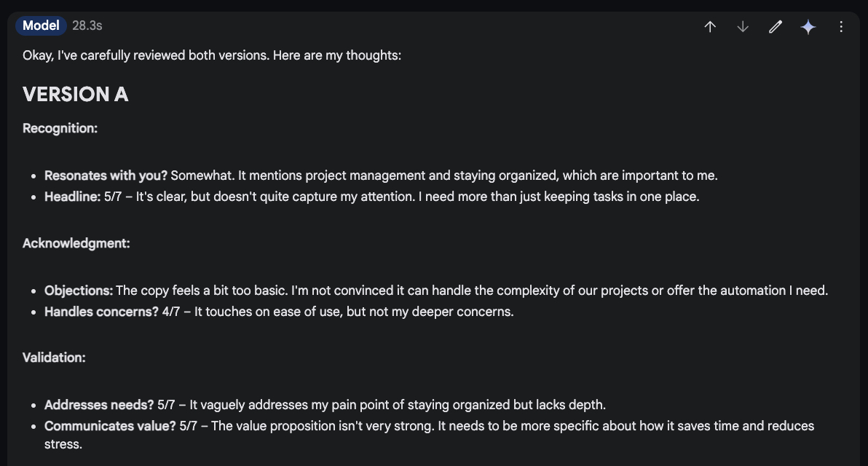Viewport: 868px width, 466px height.
Task: Place the cursor on the Recognition: heading
Action: coord(60,128)
